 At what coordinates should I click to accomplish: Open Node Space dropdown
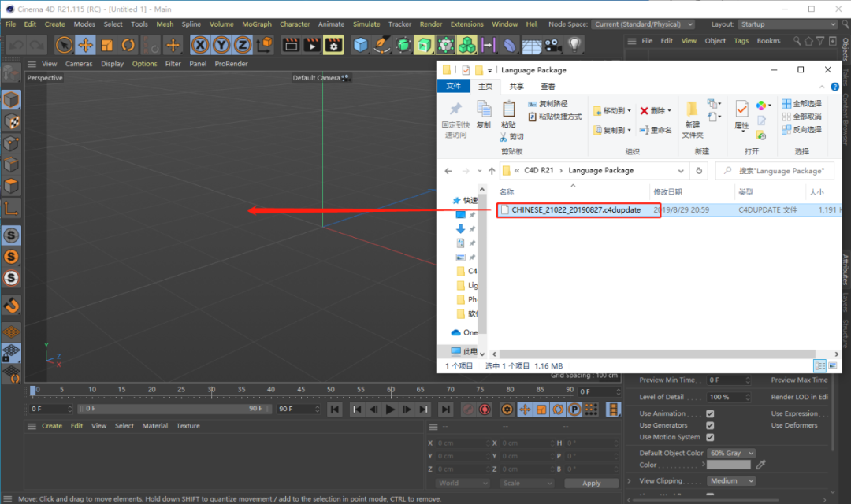pos(644,24)
